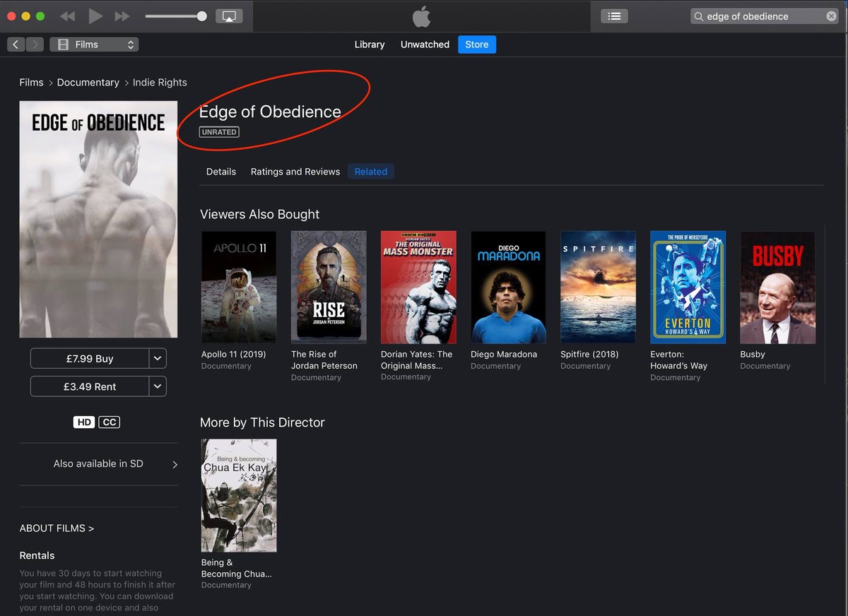Click the 'Spitfire (2018)' title text
Image resolution: width=848 pixels, height=616 pixels.
[x=589, y=355]
